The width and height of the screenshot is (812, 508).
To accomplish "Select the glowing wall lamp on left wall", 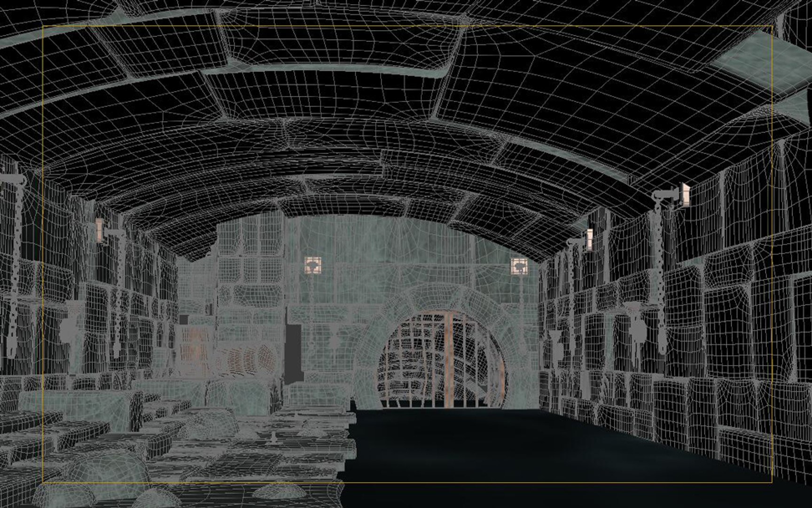I will [100, 230].
